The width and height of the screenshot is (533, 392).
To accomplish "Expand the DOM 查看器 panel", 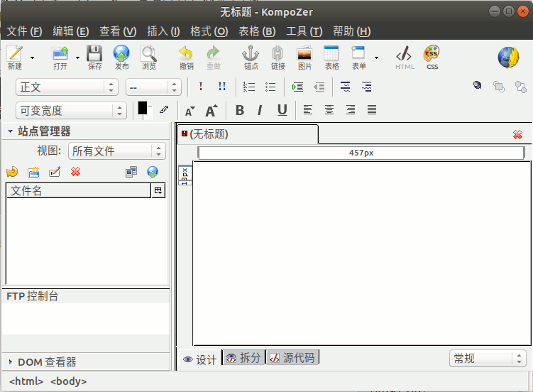I will (10, 361).
